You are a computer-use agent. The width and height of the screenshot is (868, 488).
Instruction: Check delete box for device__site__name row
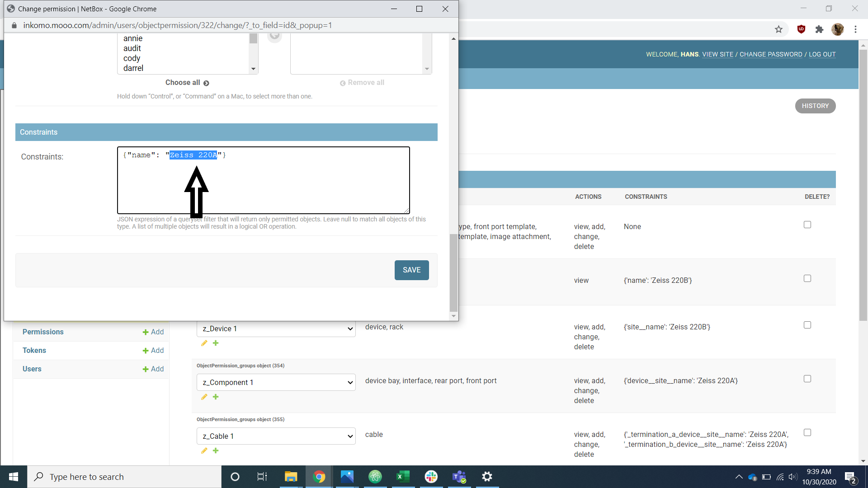coord(807,379)
